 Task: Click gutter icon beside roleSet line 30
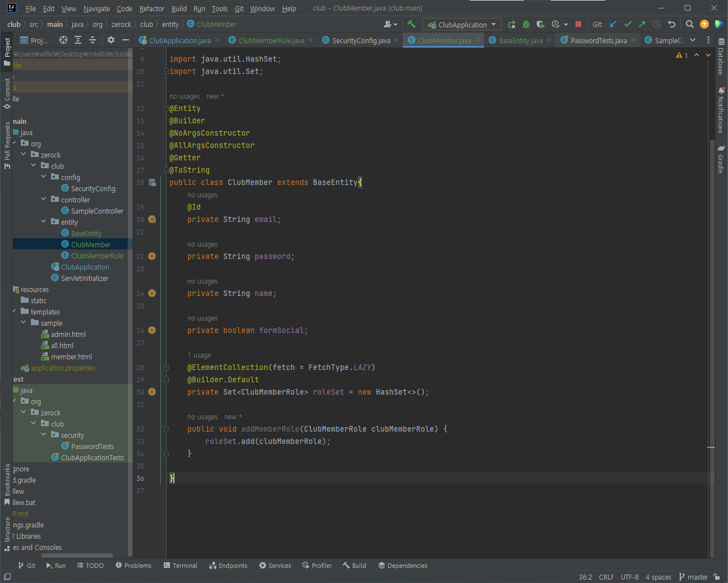pos(152,392)
